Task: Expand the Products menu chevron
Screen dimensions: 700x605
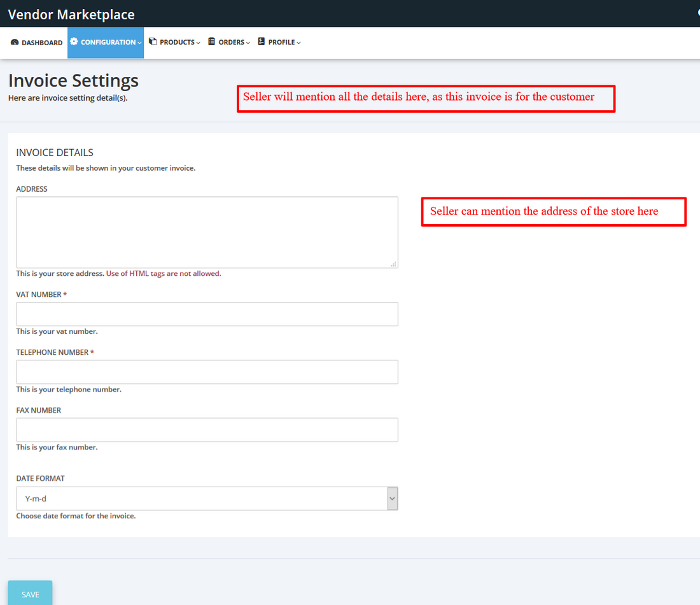Action: pyautogui.click(x=199, y=43)
